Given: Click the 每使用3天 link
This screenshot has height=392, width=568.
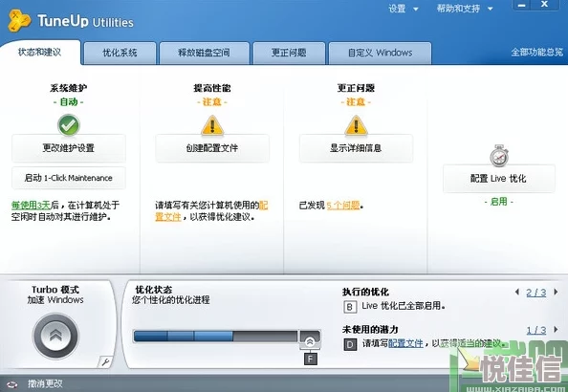Looking at the screenshot, I should coord(31,206).
